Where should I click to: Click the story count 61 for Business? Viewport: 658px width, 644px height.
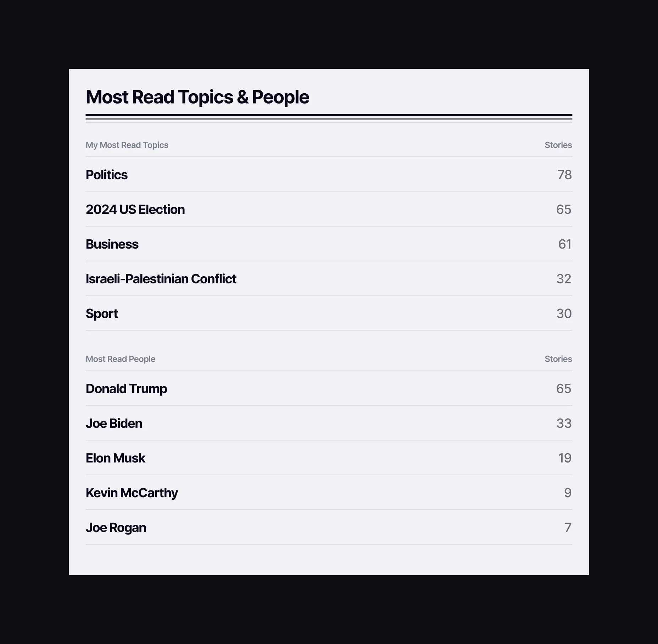pos(565,244)
